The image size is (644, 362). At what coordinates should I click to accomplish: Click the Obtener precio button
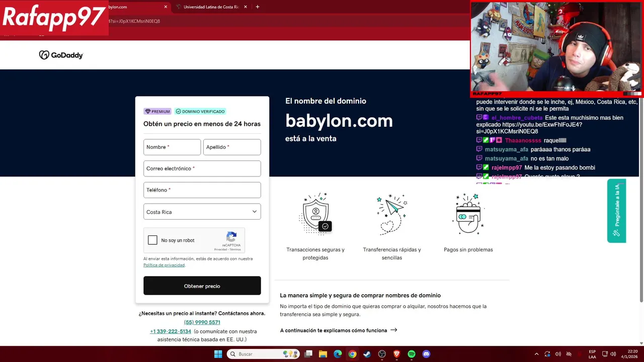click(x=202, y=286)
